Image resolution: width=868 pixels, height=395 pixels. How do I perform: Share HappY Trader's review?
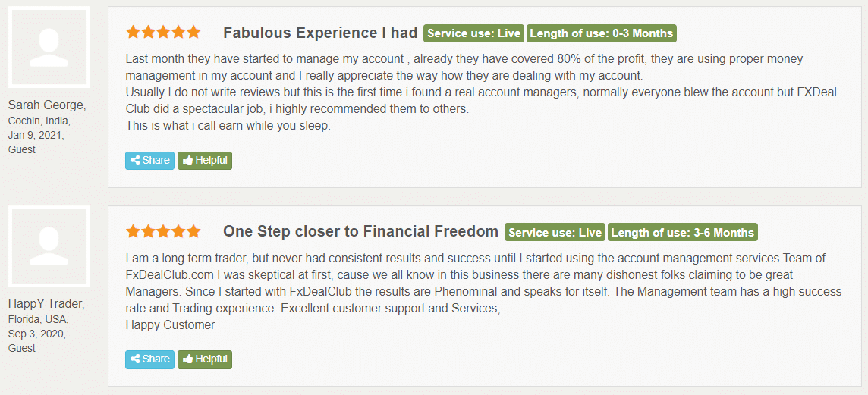click(149, 359)
